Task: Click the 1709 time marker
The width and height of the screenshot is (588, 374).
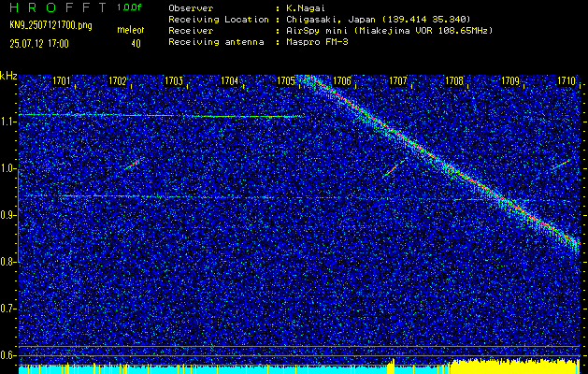Action: (510, 80)
